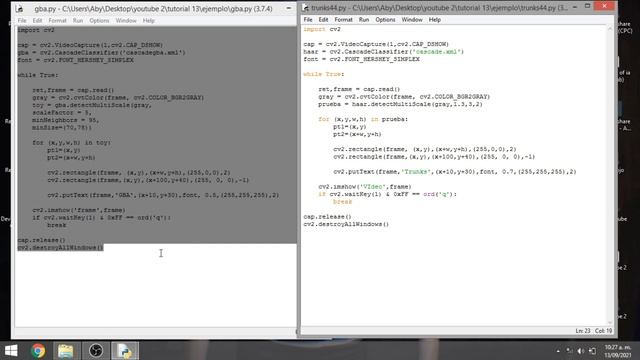Switch to Python IDLE taskbar icon
Viewport: 640px width, 360px height.
125,351
